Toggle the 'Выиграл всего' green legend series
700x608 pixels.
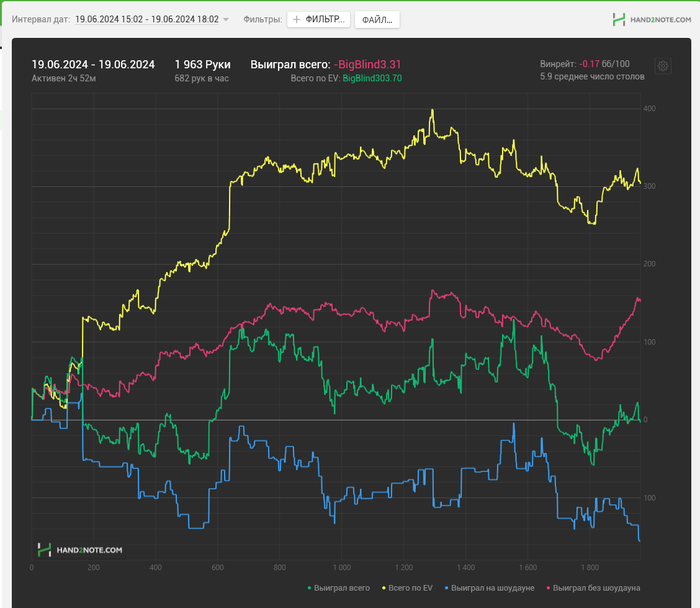point(339,588)
